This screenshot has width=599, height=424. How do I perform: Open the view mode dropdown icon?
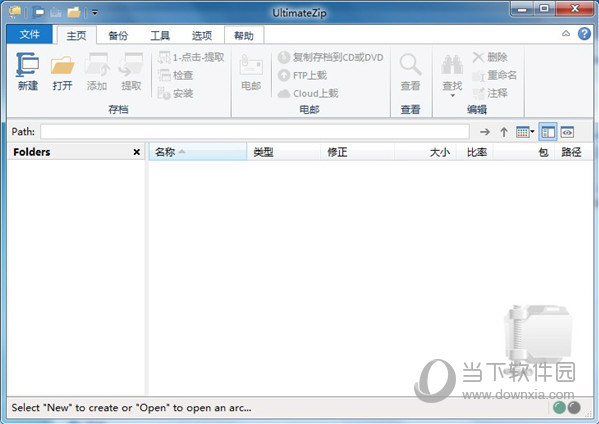(525, 132)
